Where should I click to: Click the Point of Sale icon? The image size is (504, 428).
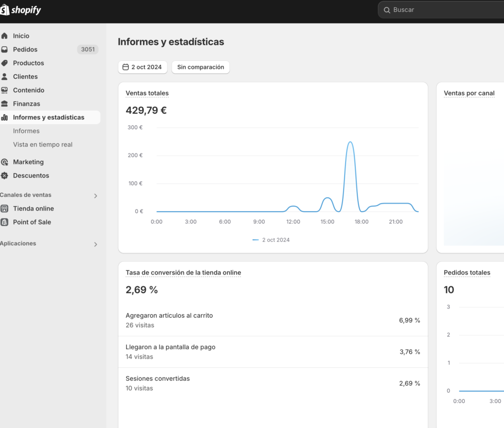[x=4, y=222]
